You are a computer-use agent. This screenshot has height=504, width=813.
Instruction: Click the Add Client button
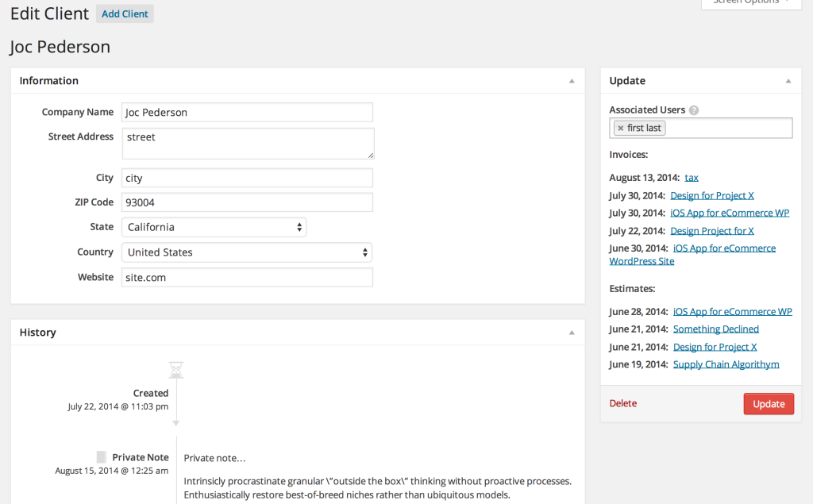[x=124, y=13]
